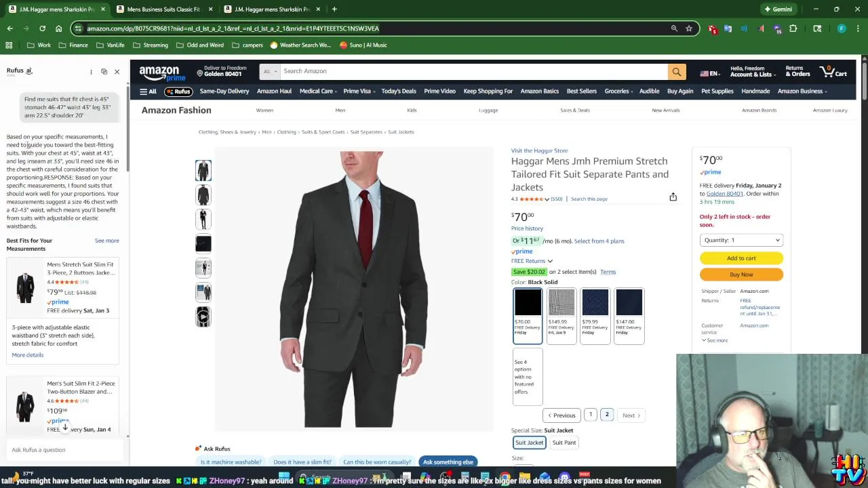This screenshot has height=488, width=868.
Task: Bookmark this page with the star icon
Action: point(688,28)
